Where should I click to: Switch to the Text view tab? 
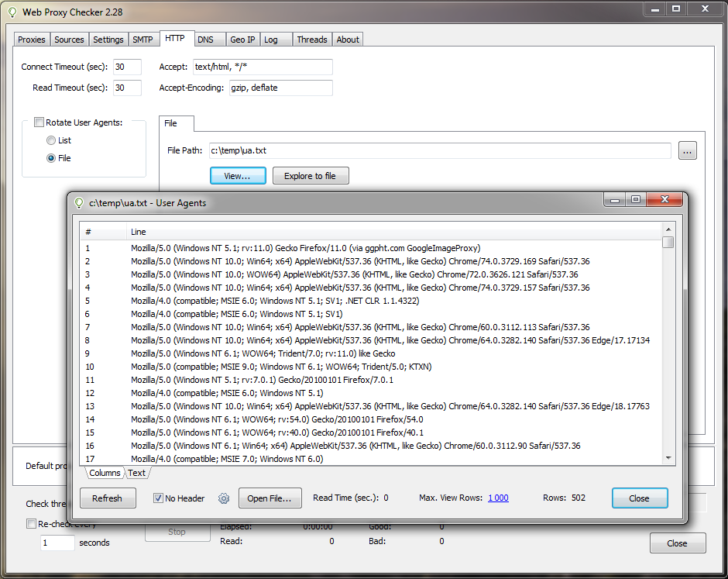[136, 473]
